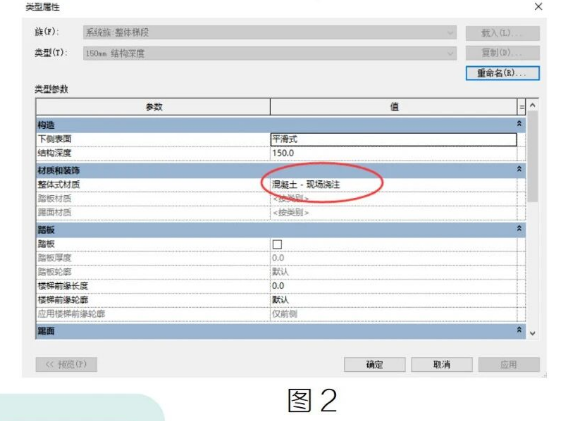Click the 踏板材质 <按类别> value
The height and width of the screenshot is (421, 562).
click(394, 198)
